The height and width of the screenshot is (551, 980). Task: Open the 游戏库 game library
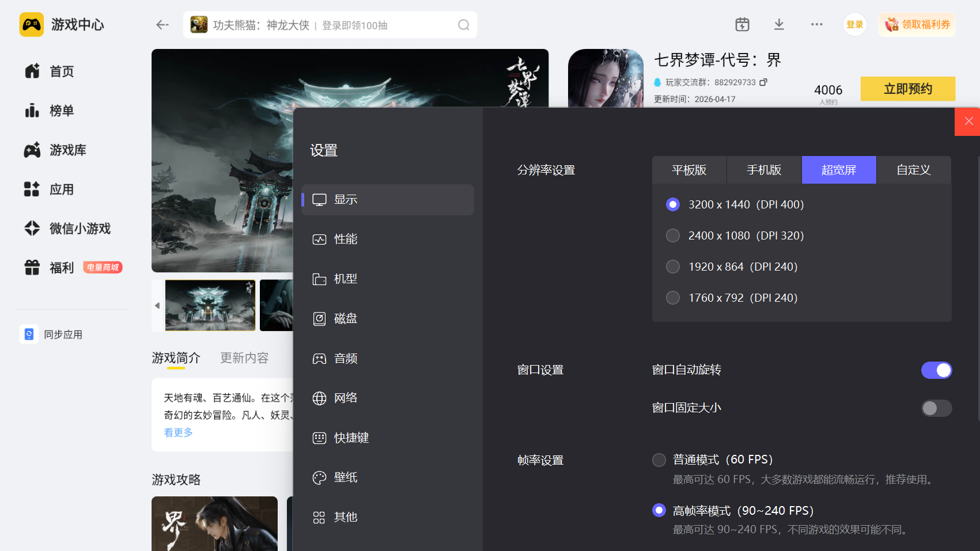(x=56, y=150)
